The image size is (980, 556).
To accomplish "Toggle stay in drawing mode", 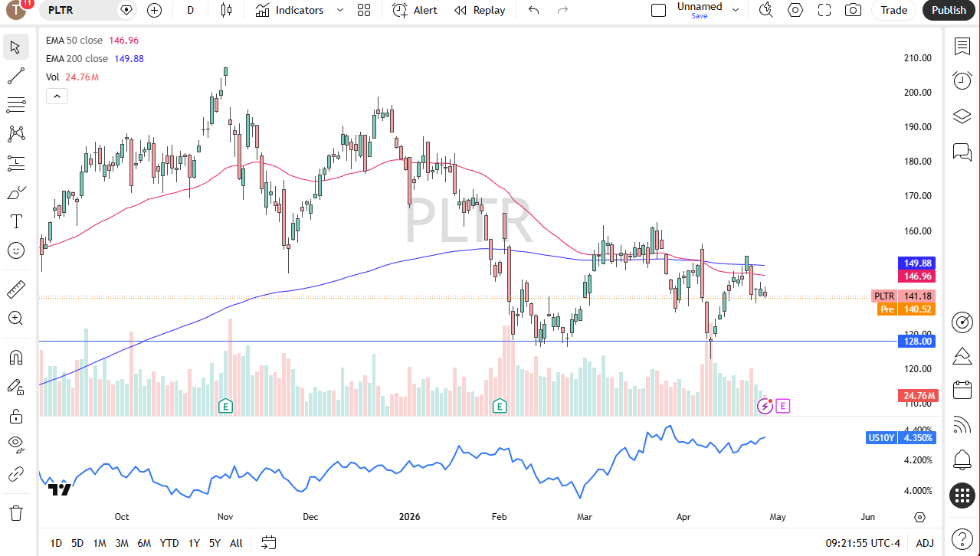I will [x=16, y=387].
